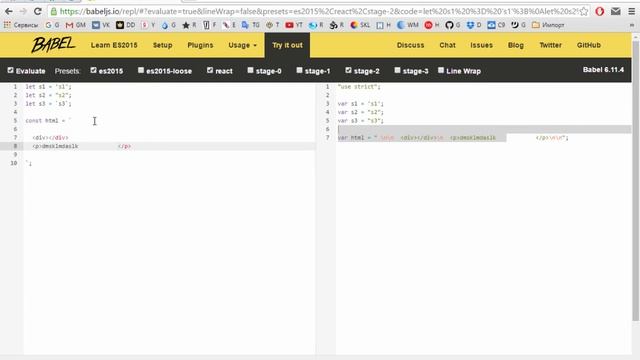
Task: Click the 'let s1' line in editor
Action: tap(48, 87)
